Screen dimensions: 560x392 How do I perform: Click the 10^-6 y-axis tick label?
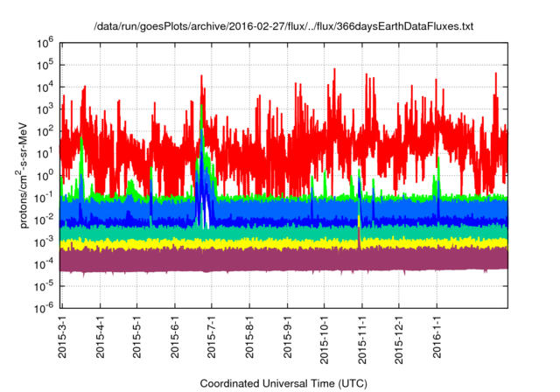(x=44, y=308)
